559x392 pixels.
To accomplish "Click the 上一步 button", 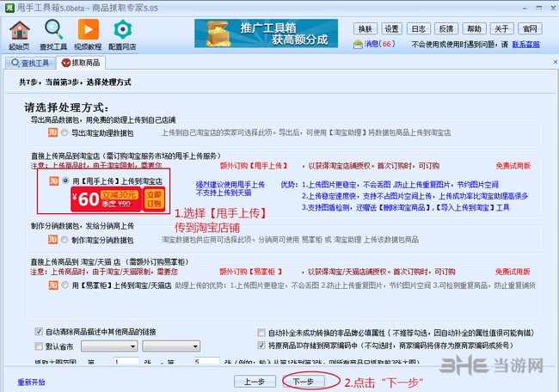I will 255,382.
